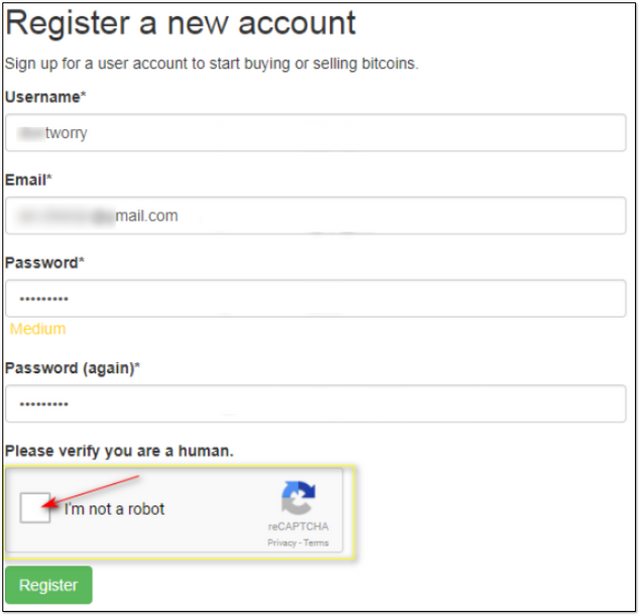This screenshot has width=640, height=616.
Task: Click the reCAPTCHA logo icon
Action: click(x=298, y=498)
